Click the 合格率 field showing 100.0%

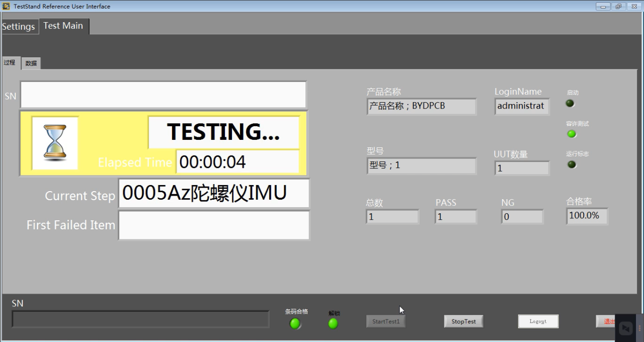(586, 216)
